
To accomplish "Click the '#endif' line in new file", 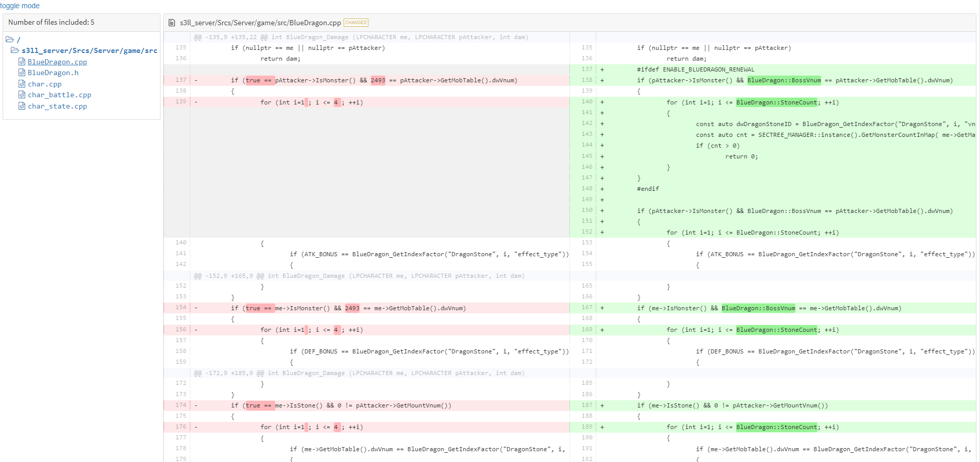I will pyautogui.click(x=648, y=189).
